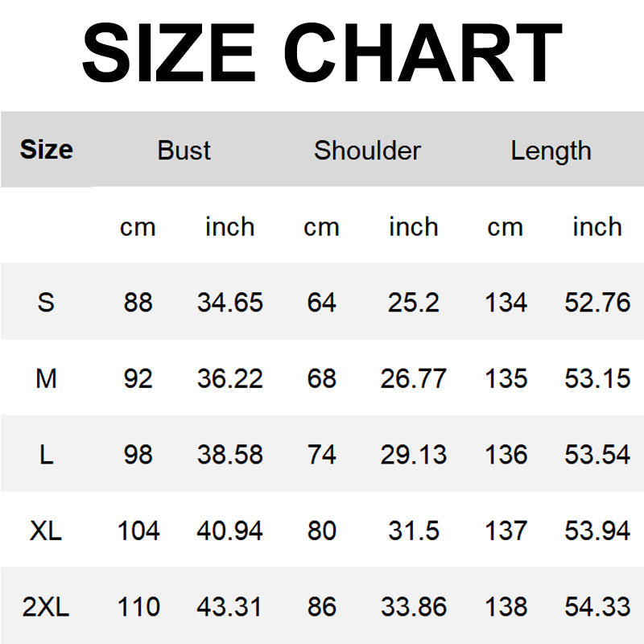The width and height of the screenshot is (644, 644).
Task: Click the L size row label
Action: 46,455
